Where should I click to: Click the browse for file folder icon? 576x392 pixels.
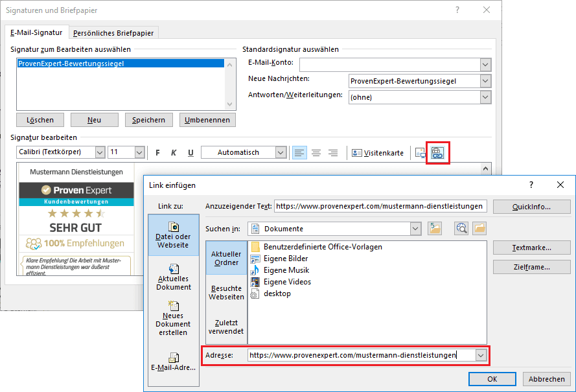pyautogui.click(x=479, y=229)
